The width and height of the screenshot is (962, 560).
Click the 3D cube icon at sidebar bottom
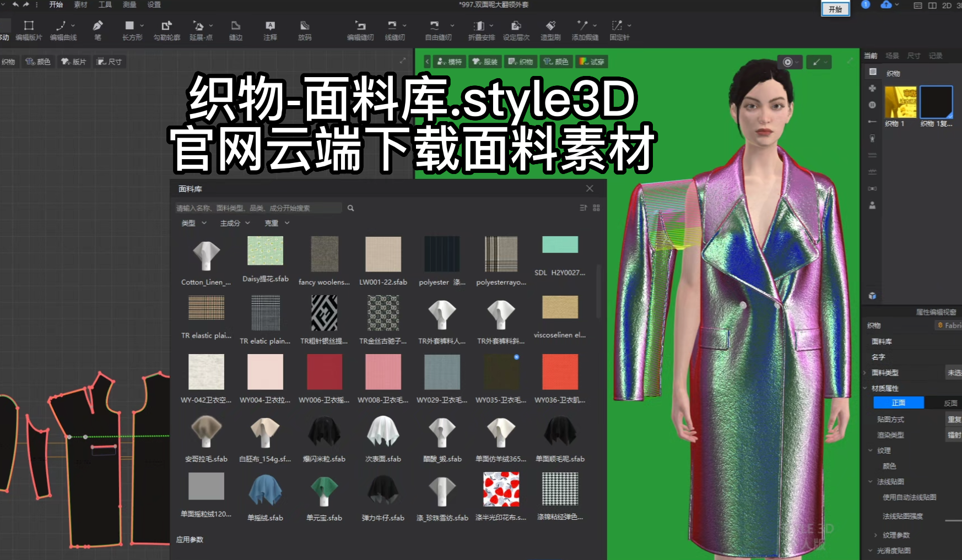pos(872,296)
